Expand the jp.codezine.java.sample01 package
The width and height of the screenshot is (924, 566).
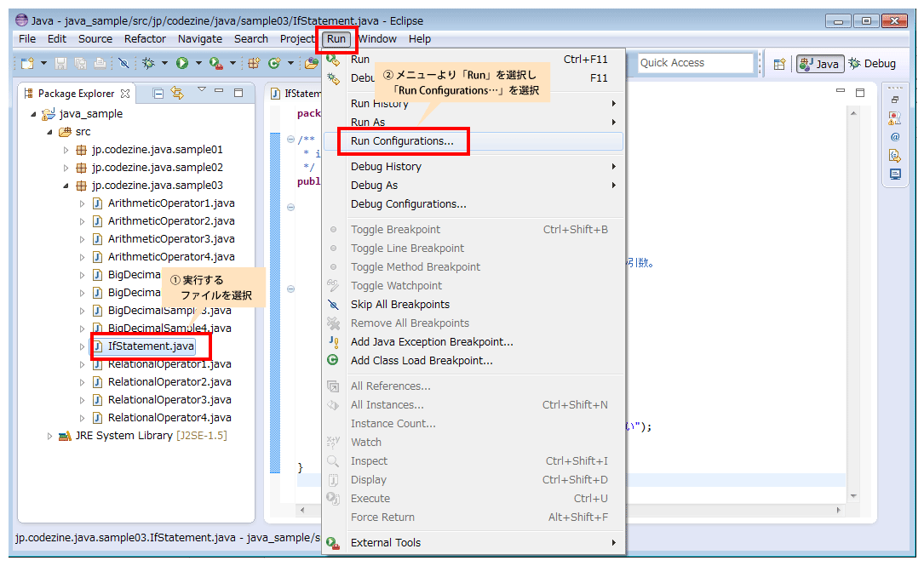[67, 150]
